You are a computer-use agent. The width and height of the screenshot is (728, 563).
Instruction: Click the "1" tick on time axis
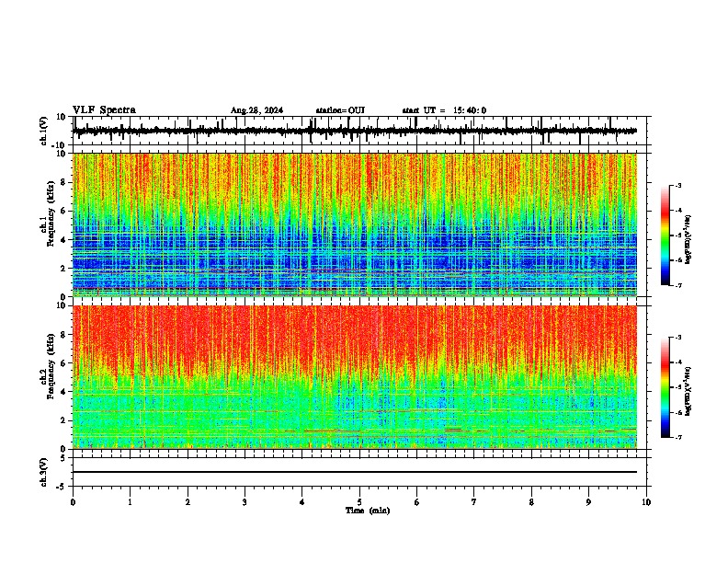coord(130,502)
